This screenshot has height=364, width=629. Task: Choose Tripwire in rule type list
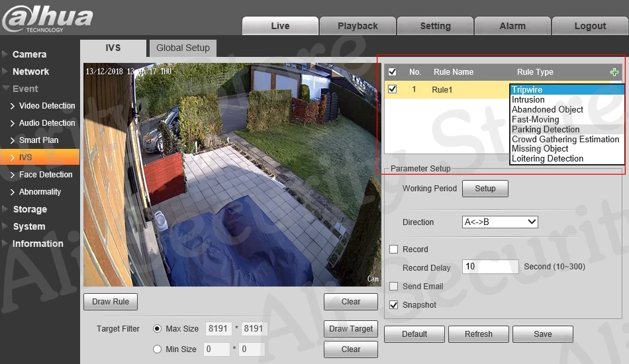[567, 89]
